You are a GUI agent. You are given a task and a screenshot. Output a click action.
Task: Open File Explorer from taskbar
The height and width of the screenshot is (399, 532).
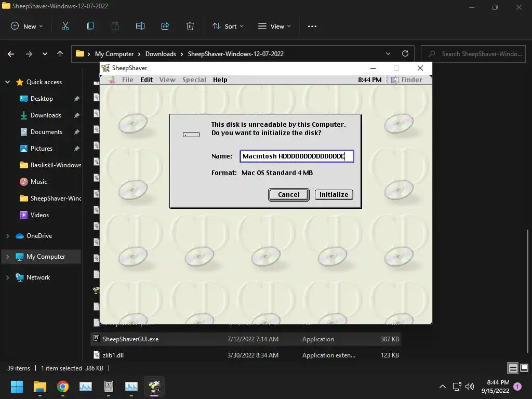(39, 387)
